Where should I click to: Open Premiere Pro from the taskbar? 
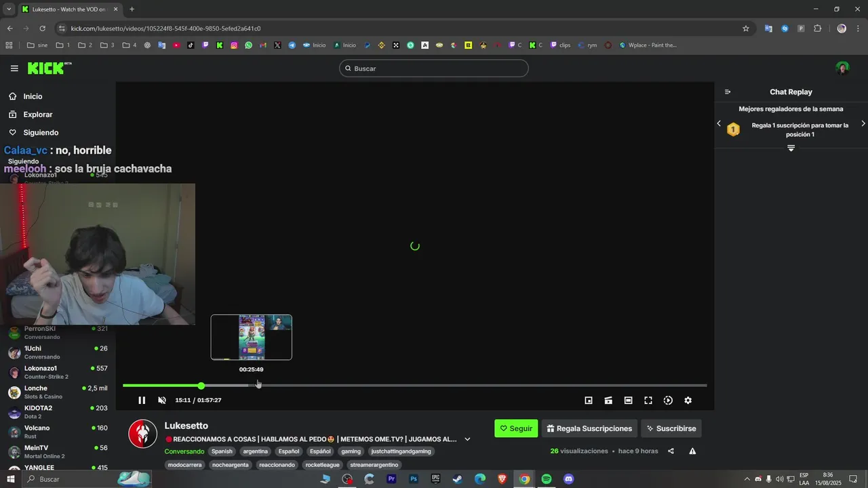click(391, 479)
